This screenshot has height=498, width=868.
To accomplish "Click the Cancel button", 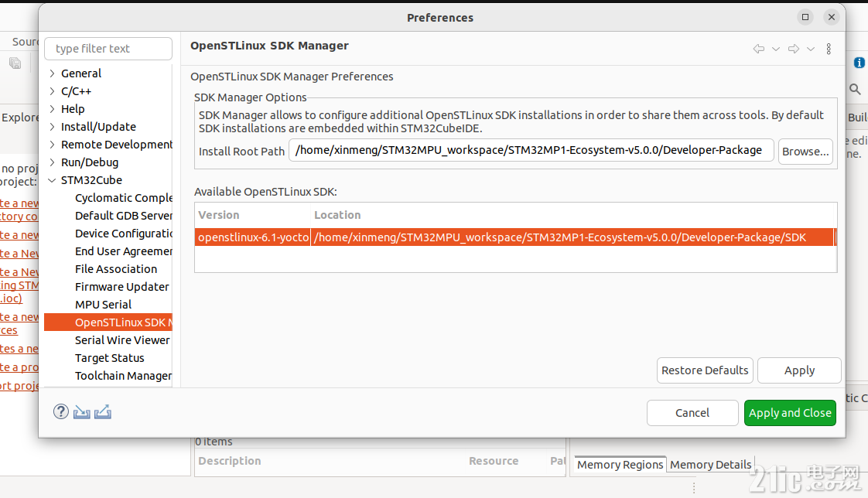I will point(692,413).
